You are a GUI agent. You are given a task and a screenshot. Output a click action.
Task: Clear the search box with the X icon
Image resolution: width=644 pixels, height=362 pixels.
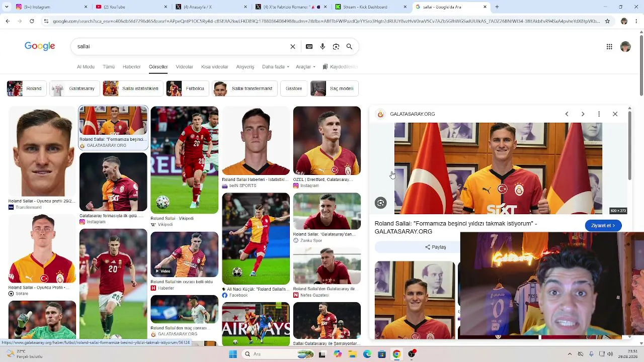[293, 46]
